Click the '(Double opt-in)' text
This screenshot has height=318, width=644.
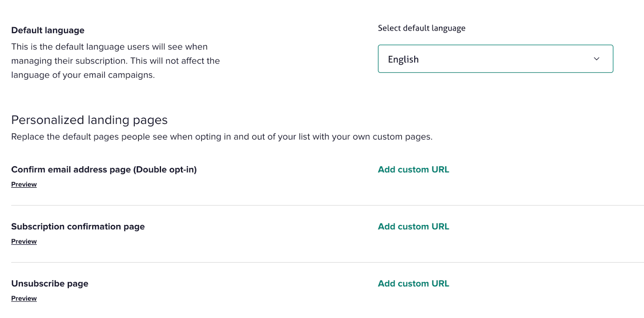(x=165, y=170)
